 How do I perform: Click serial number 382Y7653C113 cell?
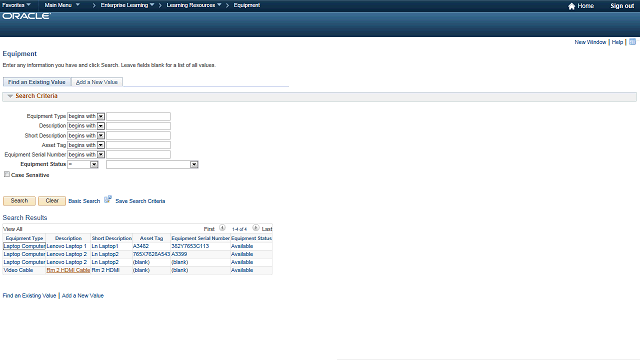(x=190, y=246)
